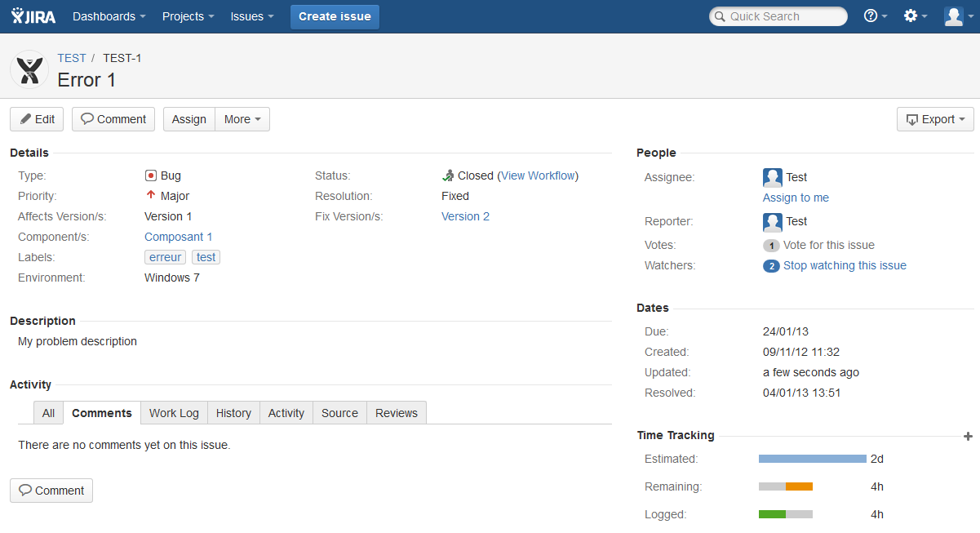Follow the Version 2 fix version link
The width and height of the screenshot is (980, 533).
pyautogui.click(x=465, y=216)
